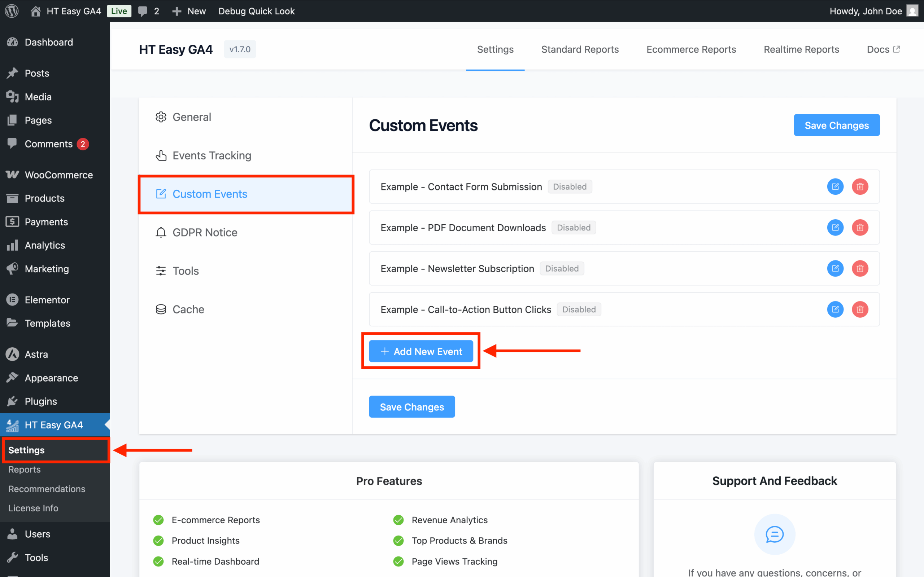Collapse the HT Easy GA4 submenu
924x577 pixels.
(x=53, y=425)
